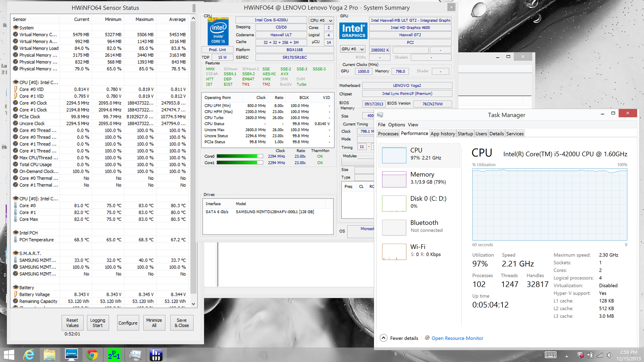Click the Core1 green load bar
This screenshot has width=644, height=362.
(x=239, y=163)
